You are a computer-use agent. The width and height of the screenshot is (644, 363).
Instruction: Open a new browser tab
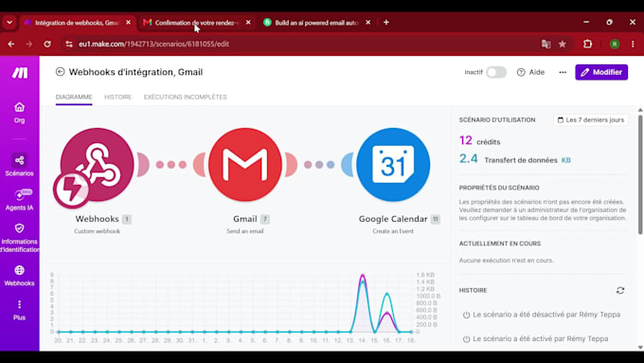click(x=386, y=23)
